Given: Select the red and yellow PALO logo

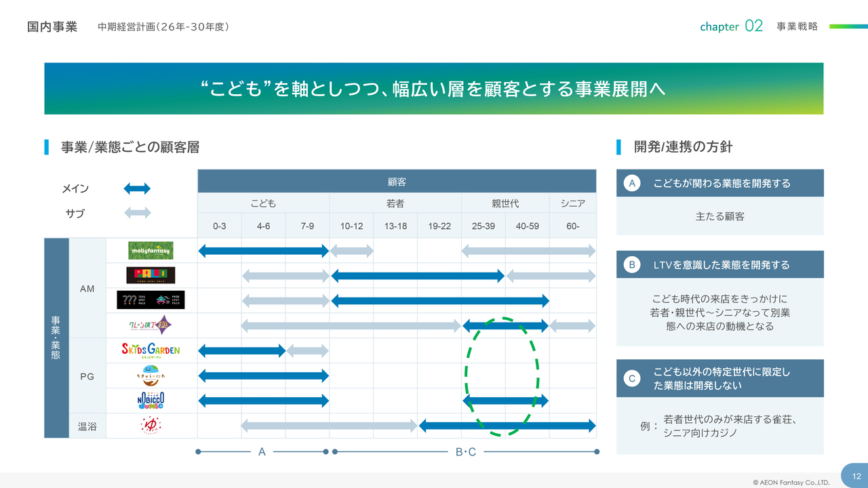Looking at the screenshot, I should click(151, 275).
